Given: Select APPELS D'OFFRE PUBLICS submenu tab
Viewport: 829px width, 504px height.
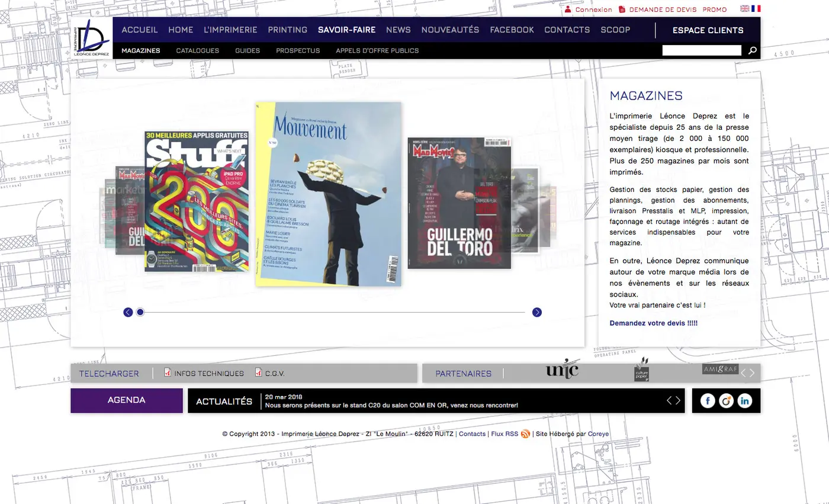Looking at the screenshot, I should [x=377, y=50].
